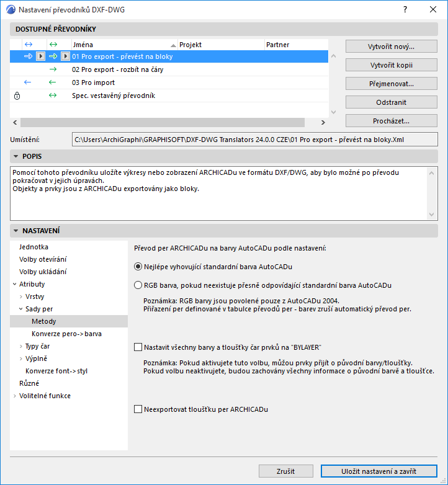Click the blue double-arrow column header
The width and height of the screenshot is (448, 485).
click(29, 45)
